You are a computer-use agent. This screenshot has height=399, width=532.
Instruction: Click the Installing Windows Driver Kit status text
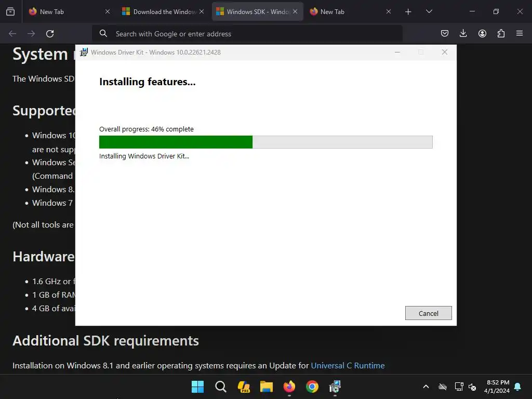tap(144, 156)
